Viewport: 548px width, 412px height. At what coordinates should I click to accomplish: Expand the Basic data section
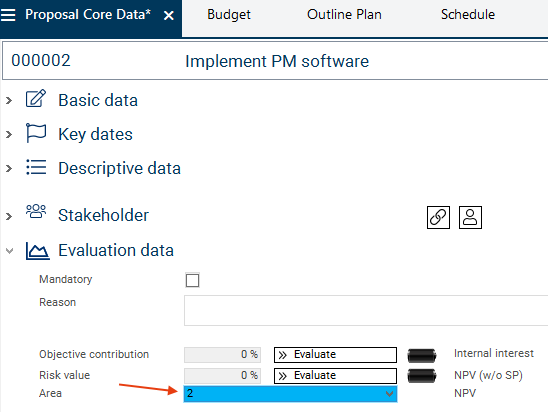(x=9, y=101)
